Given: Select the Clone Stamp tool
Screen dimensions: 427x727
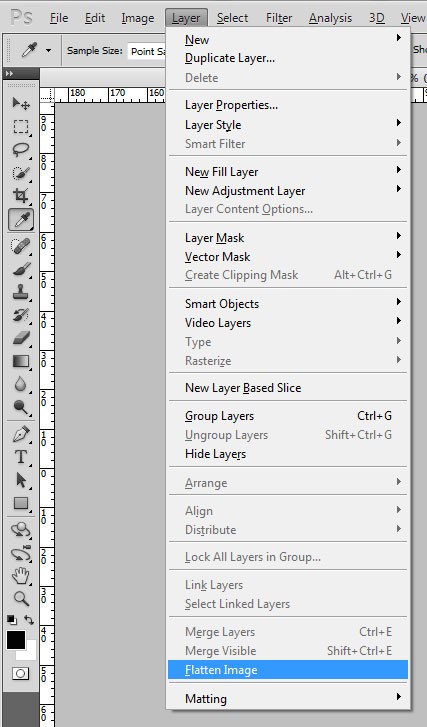Looking at the screenshot, I should (x=21, y=292).
